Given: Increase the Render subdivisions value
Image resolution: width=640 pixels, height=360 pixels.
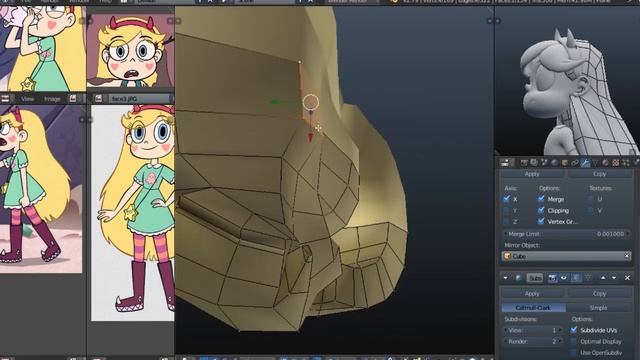Looking at the screenshot, I should pos(560,341).
